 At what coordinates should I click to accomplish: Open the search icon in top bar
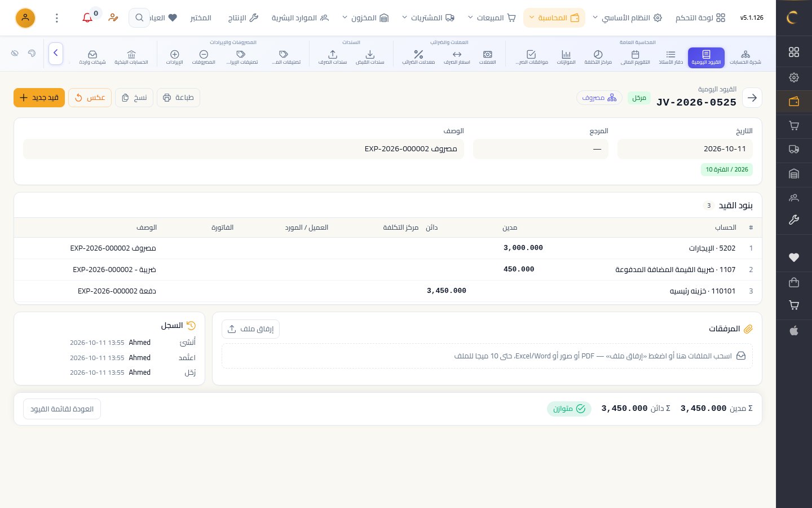[139, 18]
